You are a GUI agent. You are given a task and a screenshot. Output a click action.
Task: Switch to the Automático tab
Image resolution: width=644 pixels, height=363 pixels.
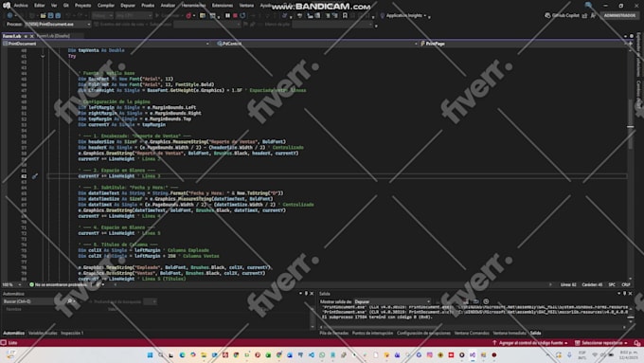point(13,333)
